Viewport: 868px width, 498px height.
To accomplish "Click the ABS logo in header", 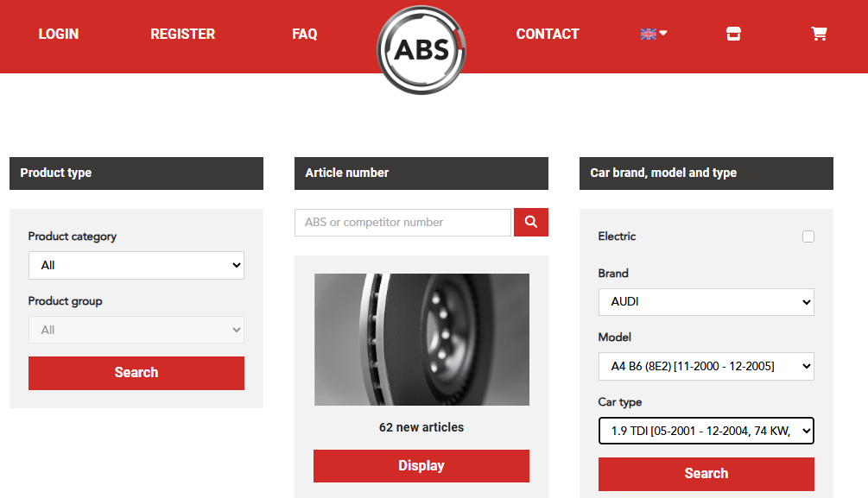I will [421, 50].
